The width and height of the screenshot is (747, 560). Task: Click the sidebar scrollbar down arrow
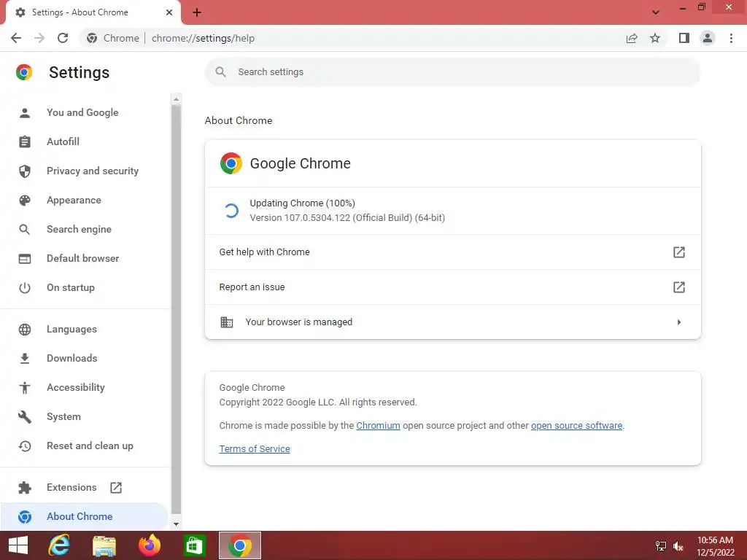point(177,524)
